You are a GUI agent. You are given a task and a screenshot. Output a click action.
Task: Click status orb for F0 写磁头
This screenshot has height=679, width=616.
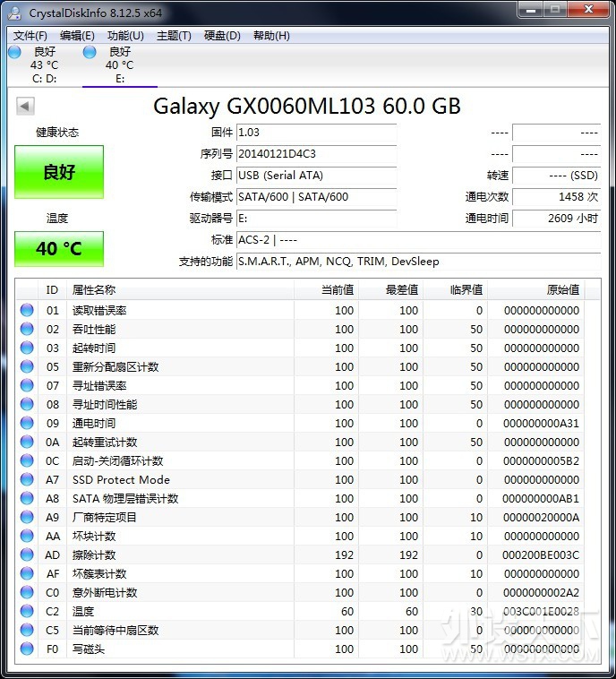27,649
